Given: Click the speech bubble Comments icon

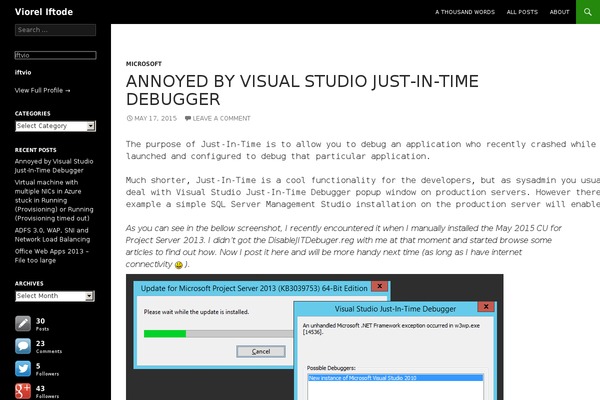Looking at the screenshot, I should (x=23, y=346).
